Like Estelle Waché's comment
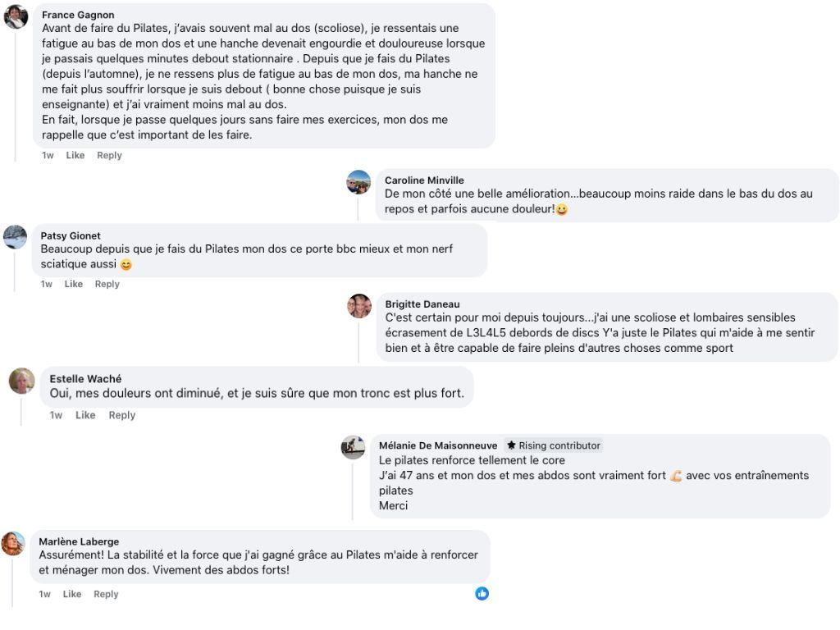The width and height of the screenshot is (840, 630). pyautogui.click(x=85, y=415)
